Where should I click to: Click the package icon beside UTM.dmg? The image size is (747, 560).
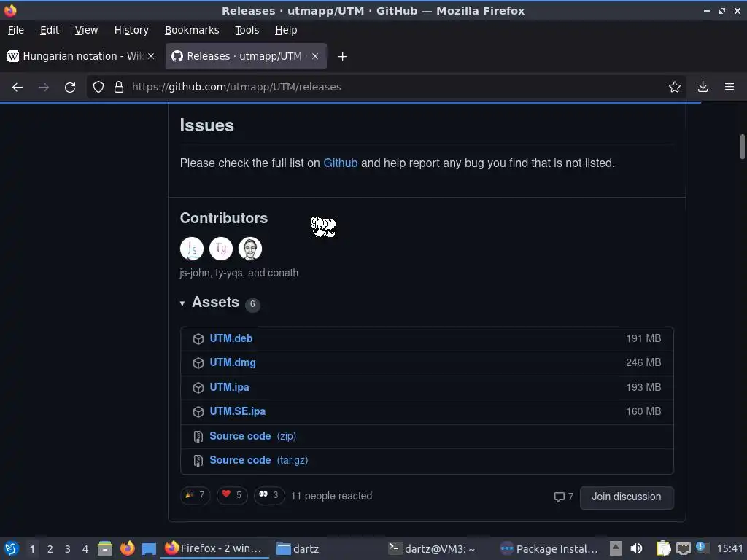click(x=198, y=363)
